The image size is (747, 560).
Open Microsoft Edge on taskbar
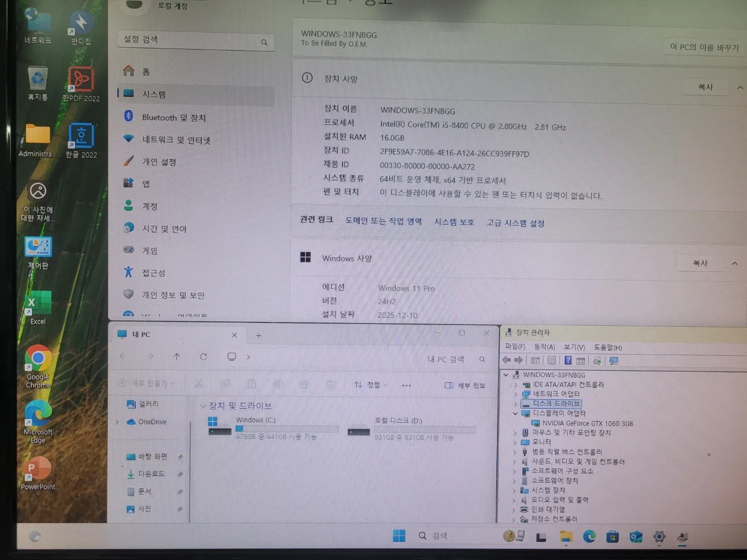click(x=589, y=536)
